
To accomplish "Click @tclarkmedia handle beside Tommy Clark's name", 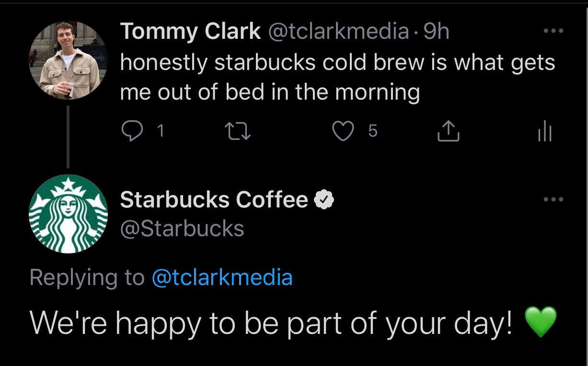I will 338,32.
